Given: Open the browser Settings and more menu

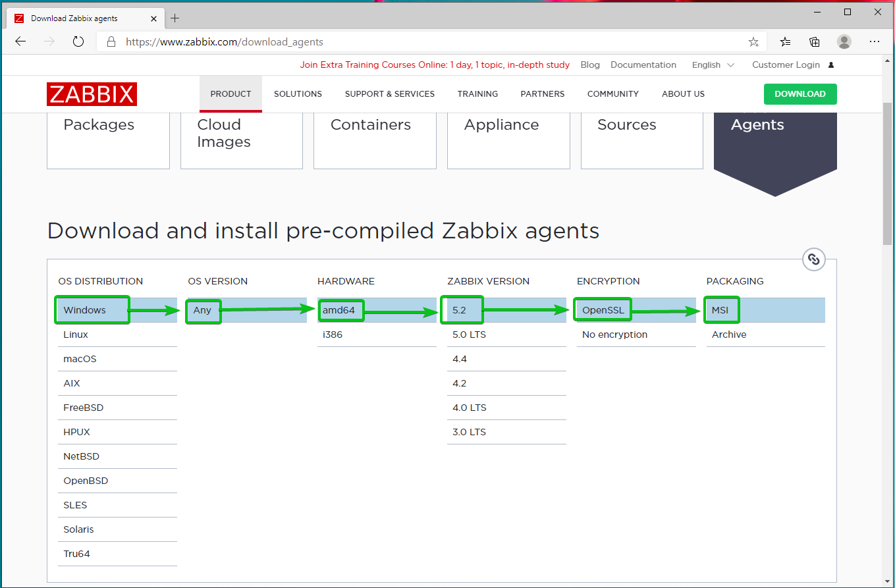Looking at the screenshot, I should pos(875,41).
